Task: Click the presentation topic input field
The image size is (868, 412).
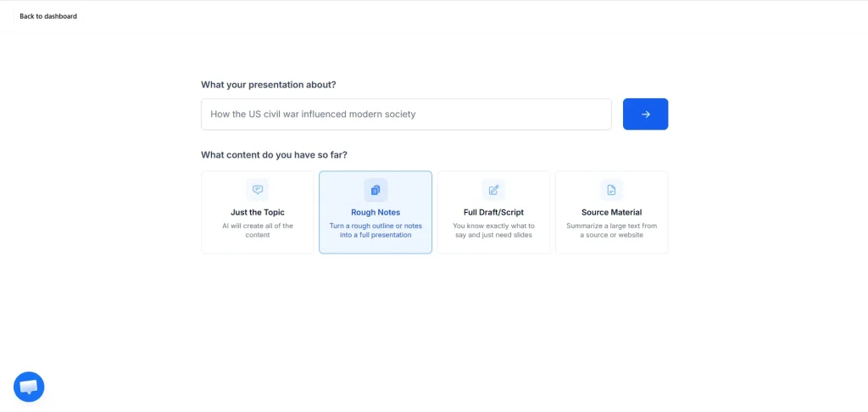Action: click(406, 114)
